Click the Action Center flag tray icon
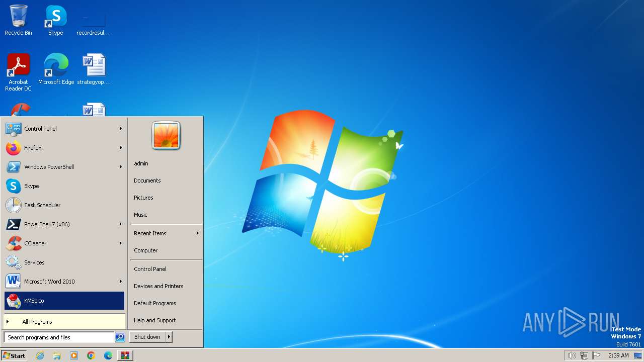The width and height of the screenshot is (644, 362). (x=596, y=355)
